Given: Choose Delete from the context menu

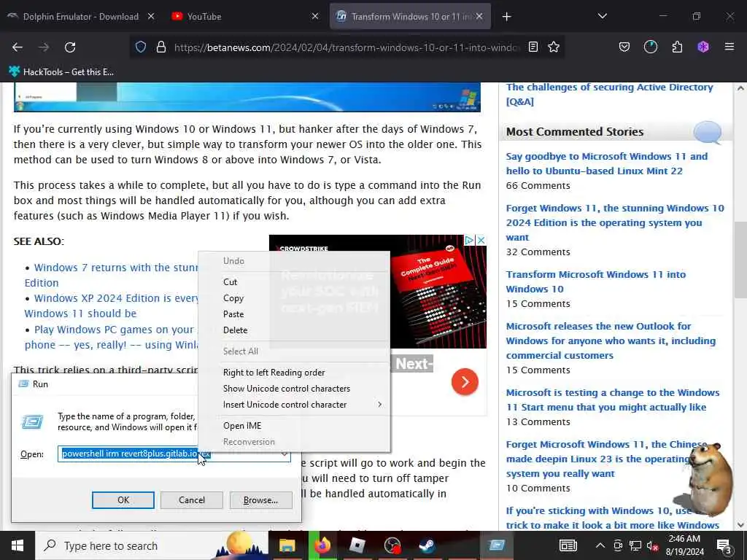Looking at the screenshot, I should coord(236,330).
